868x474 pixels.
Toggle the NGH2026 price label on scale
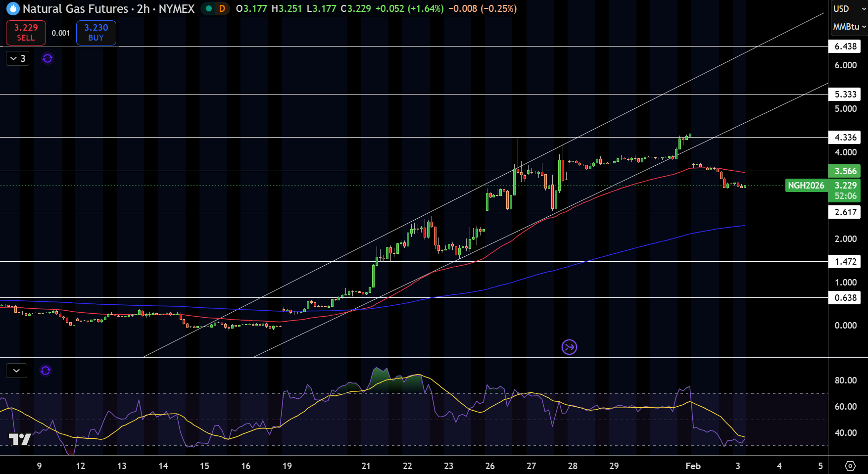(807, 186)
